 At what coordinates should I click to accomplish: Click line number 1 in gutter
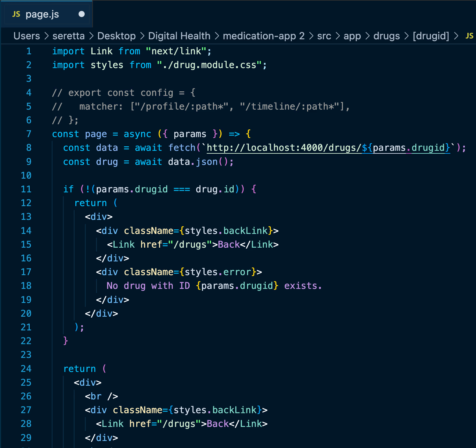click(x=29, y=51)
